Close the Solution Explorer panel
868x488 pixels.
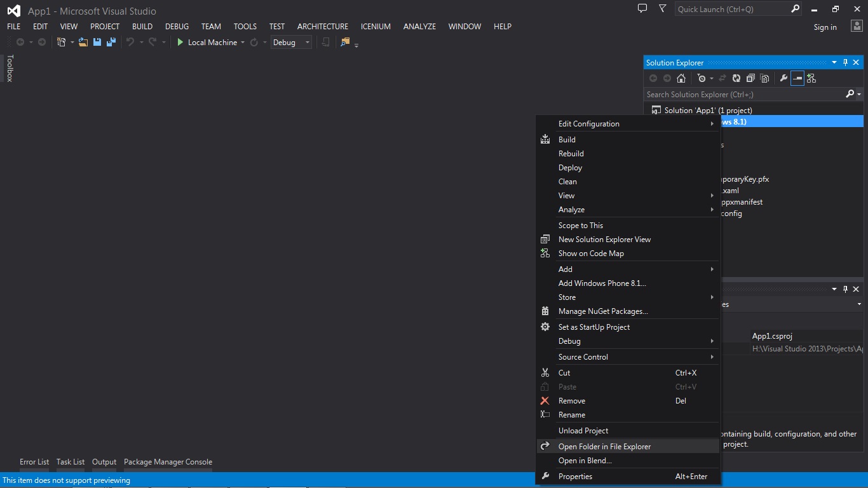(x=856, y=62)
